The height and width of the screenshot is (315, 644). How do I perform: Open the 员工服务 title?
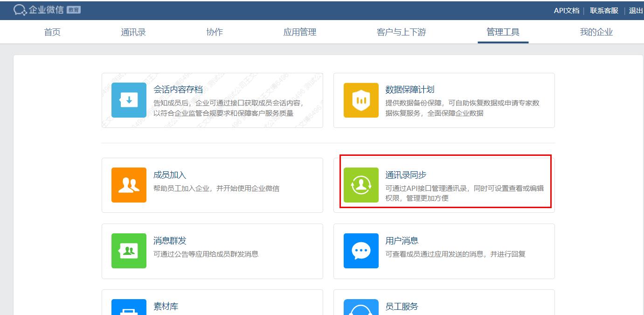coord(402,307)
